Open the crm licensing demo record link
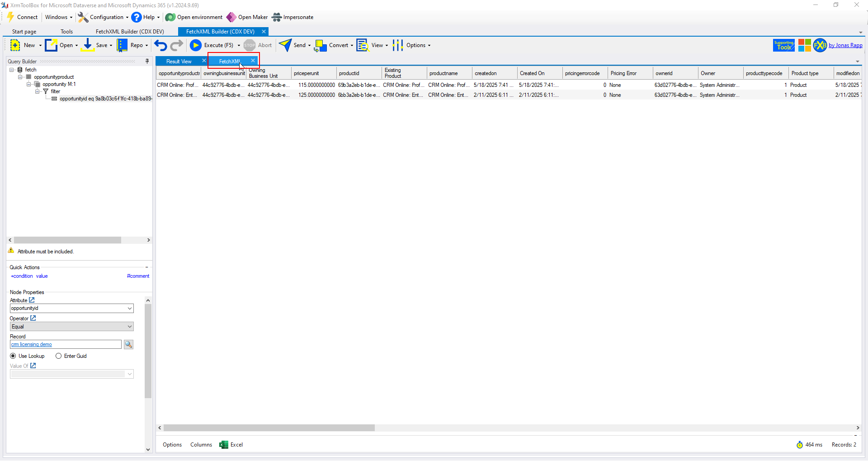This screenshot has height=461, width=868. (32, 345)
